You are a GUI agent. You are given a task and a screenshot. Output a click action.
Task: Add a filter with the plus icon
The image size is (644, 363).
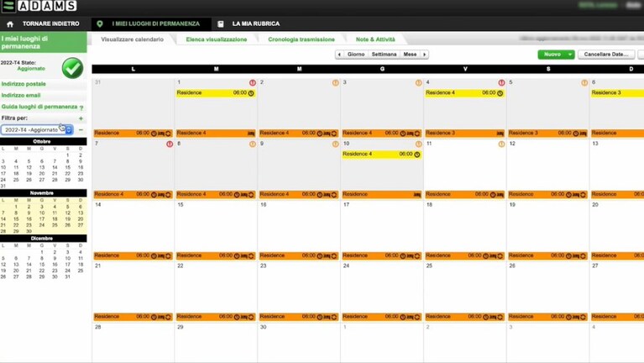click(x=81, y=118)
